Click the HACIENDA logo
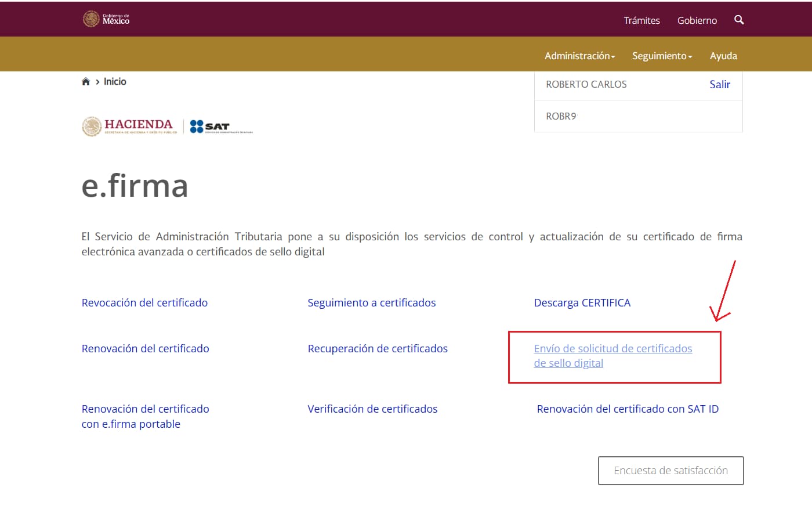This screenshot has width=812, height=516. [x=129, y=126]
